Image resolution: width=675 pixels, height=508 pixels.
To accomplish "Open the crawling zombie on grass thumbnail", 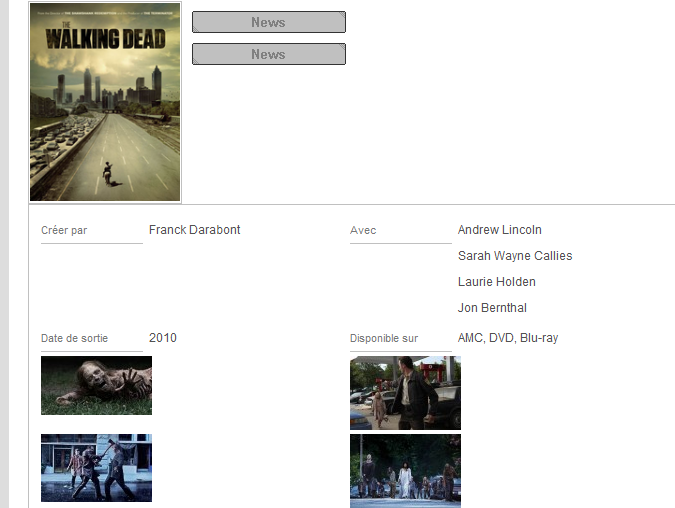I will [96, 385].
